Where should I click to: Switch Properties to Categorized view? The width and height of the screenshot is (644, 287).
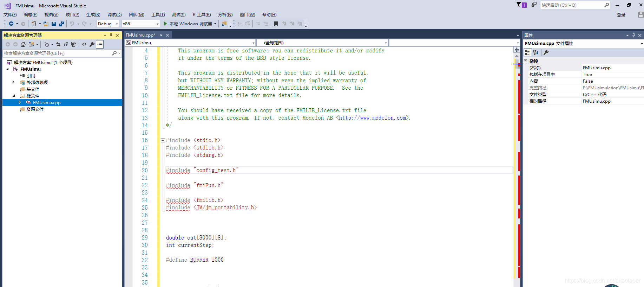coord(528,52)
